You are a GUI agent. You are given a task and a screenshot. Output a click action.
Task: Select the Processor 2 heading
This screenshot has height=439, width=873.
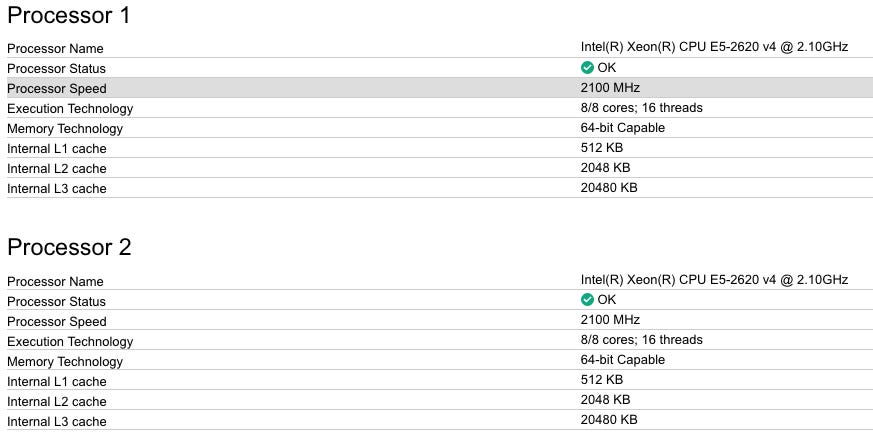click(x=69, y=248)
